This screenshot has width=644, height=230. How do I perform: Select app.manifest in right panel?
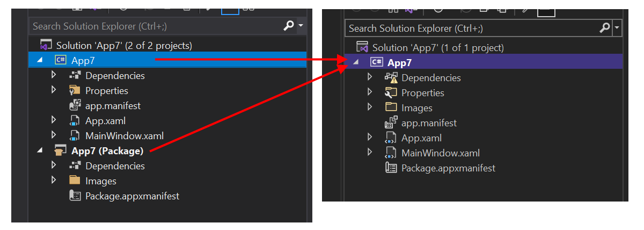click(429, 123)
